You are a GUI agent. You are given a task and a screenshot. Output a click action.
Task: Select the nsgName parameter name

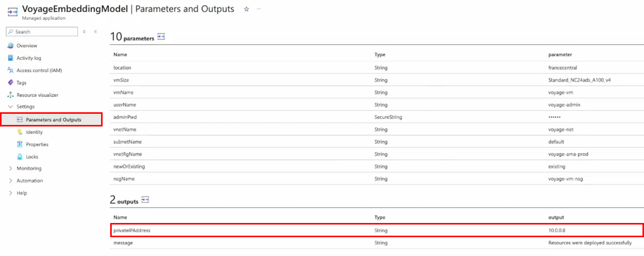(124, 179)
